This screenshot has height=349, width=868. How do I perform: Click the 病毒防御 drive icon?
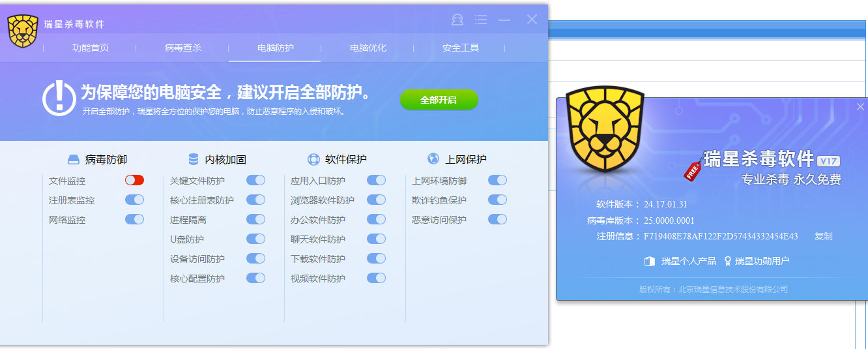[x=74, y=160]
